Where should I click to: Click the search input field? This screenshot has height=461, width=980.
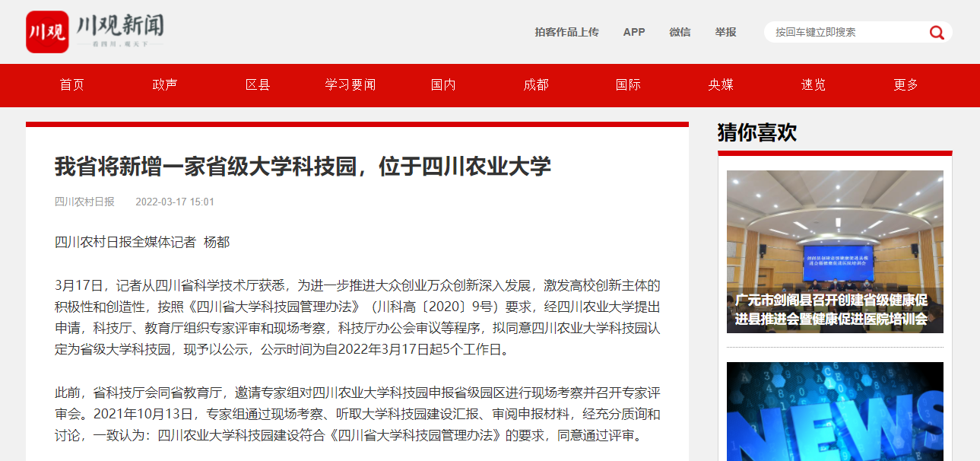pyautogui.click(x=844, y=32)
